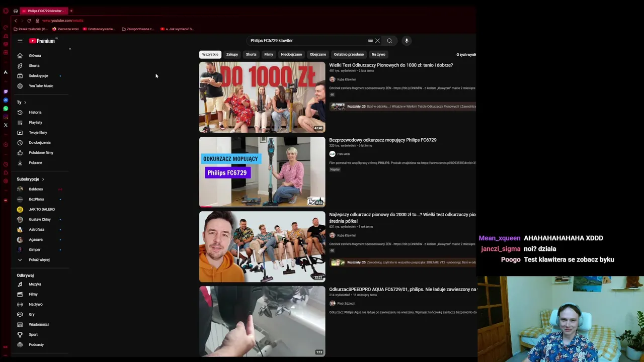Open Pierwsze kroki bookmark
Screen dimensions: 644x362
65,29
